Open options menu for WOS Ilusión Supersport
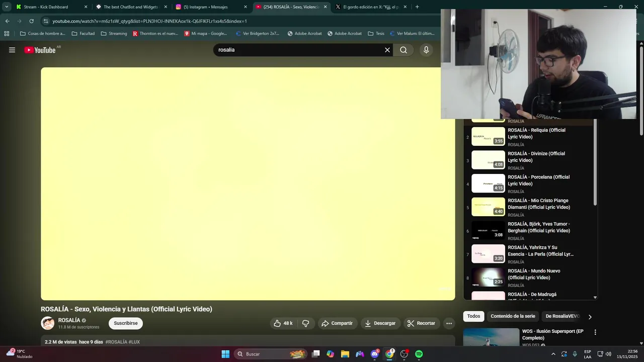 click(x=595, y=332)
